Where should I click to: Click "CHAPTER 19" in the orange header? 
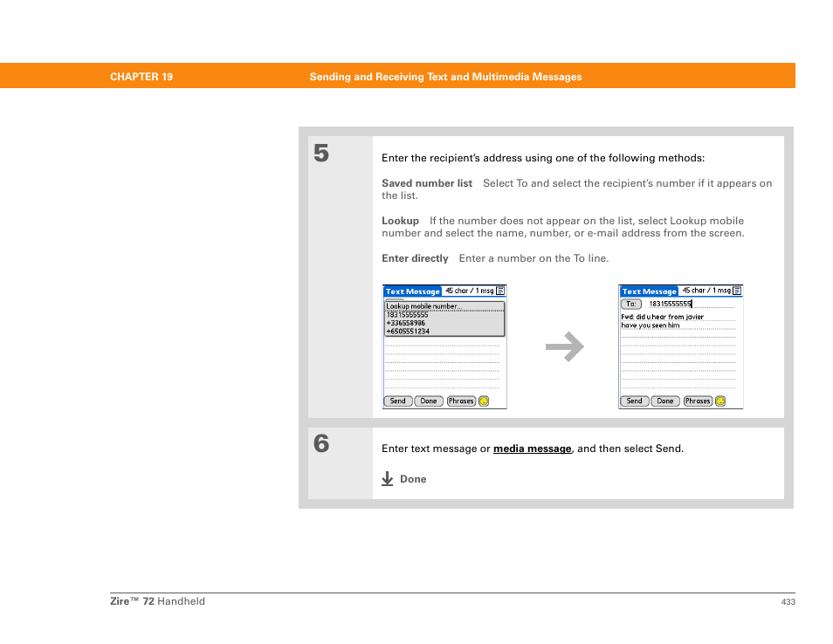[x=141, y=77]
